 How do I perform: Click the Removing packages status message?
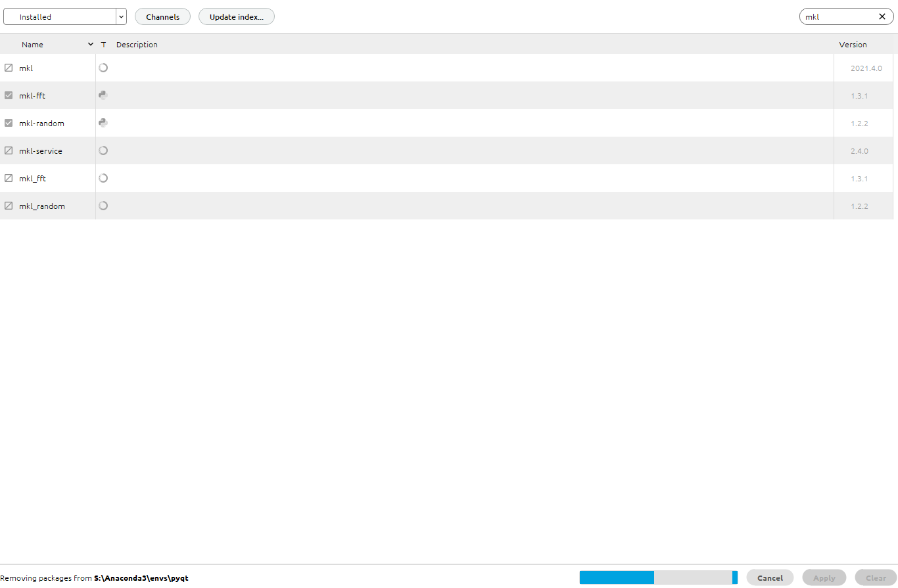tap(95, 578)
